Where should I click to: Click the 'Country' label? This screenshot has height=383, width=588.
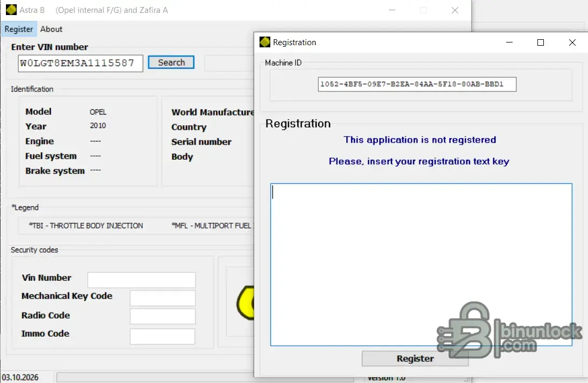click(x=189, y=127)
